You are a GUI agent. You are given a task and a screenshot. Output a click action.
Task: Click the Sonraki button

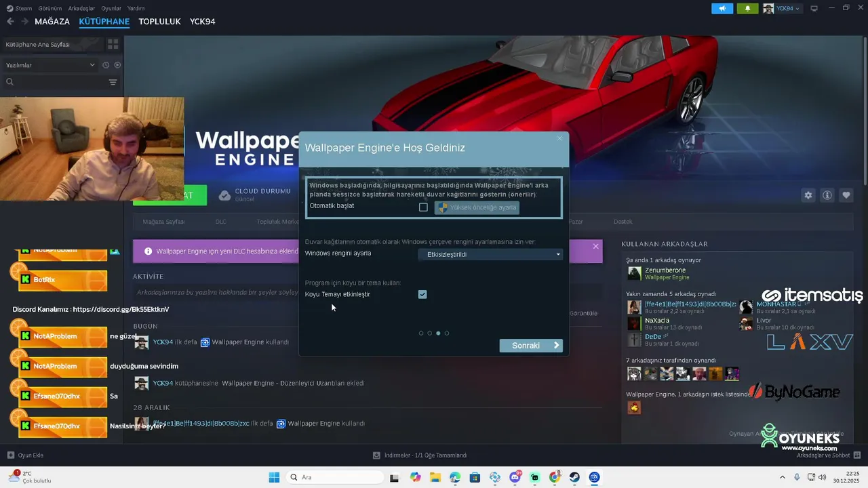click(531, 346)
